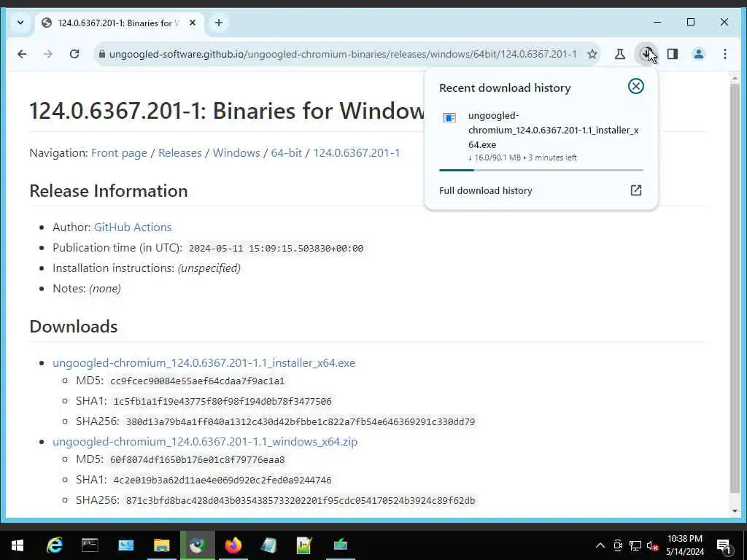Viewport: 747px width, 560px height.
Task: Open the Windows navigation link
Action: 236,153
